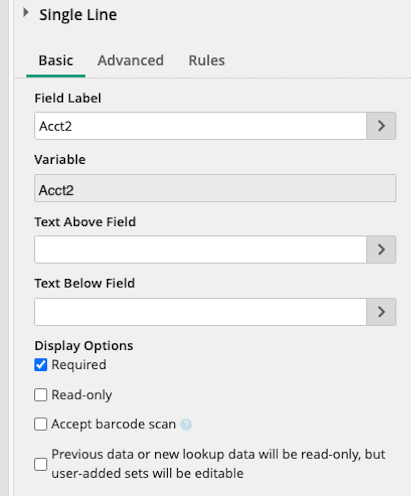This screenshot has width=411, height=496.
Task: Check the previous data read-only option box
Action: click(x=41, y=464)
